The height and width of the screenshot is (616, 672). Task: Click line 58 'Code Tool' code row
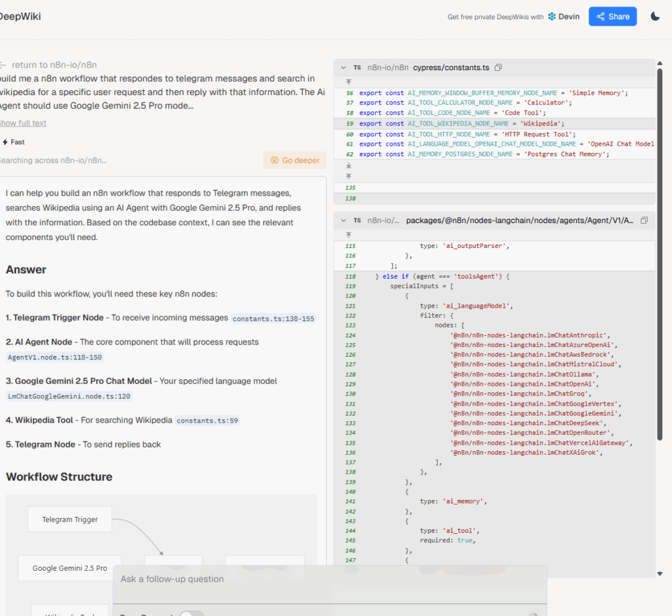[495, 113]
